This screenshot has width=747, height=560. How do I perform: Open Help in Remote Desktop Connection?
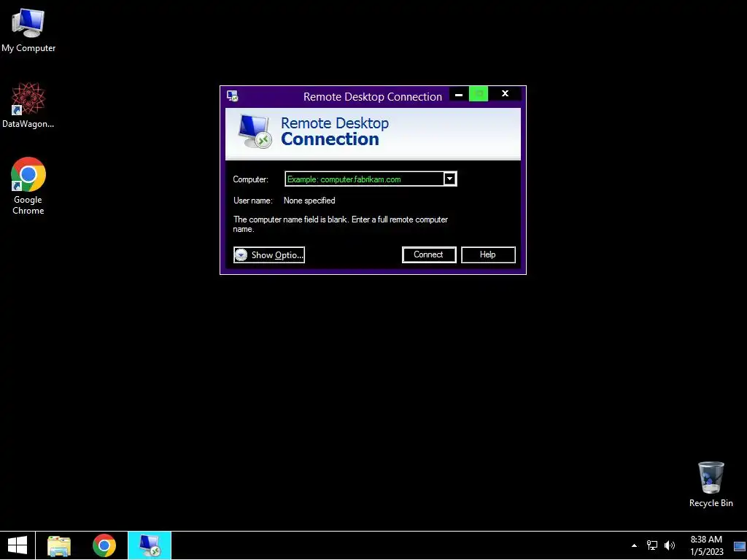pyautogui.click(x=488, y=254)
